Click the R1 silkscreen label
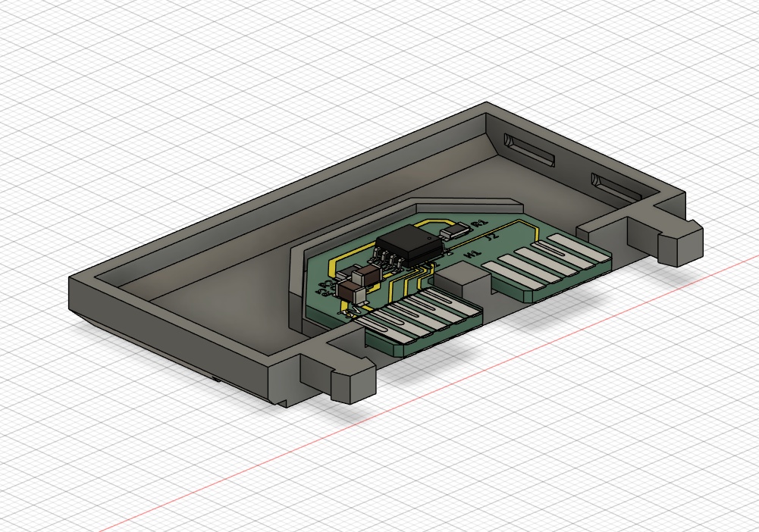759x532 pixels. click(479, 224)
